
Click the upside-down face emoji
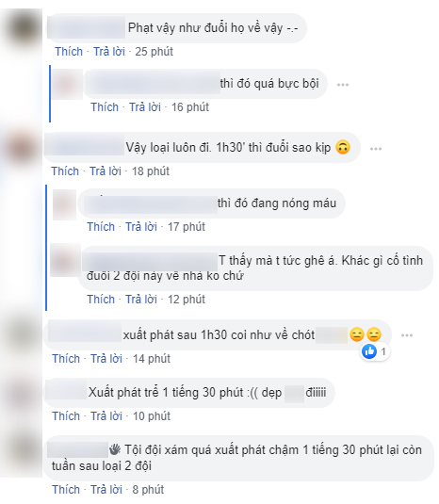coord(343,148)
